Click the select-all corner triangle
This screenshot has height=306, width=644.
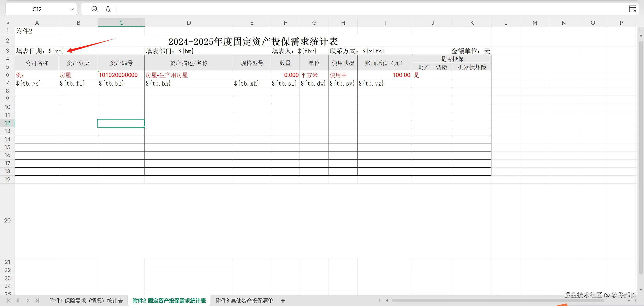[x=8, y=23]
